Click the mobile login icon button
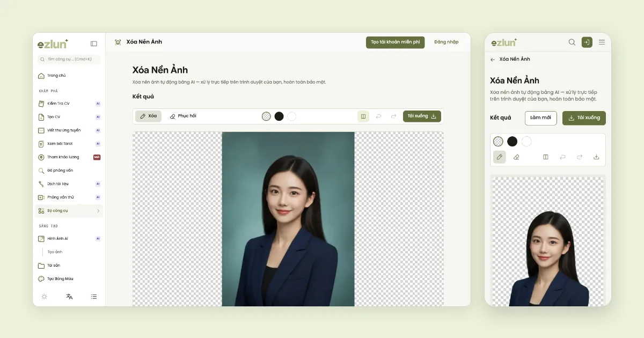The width and height of the screenshot is (644, 338). pyautogui.click(x=587, y=42)
